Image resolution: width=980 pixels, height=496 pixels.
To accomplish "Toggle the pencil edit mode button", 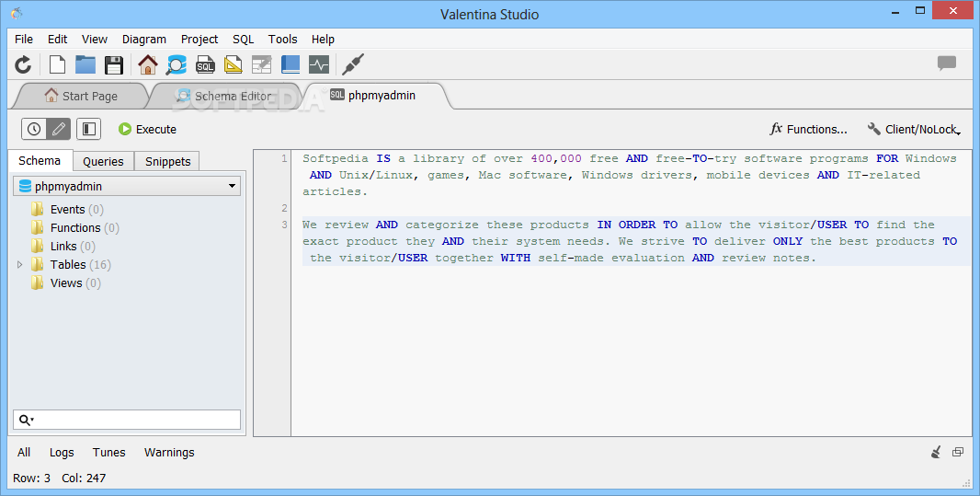I will [x=58, y=129].
